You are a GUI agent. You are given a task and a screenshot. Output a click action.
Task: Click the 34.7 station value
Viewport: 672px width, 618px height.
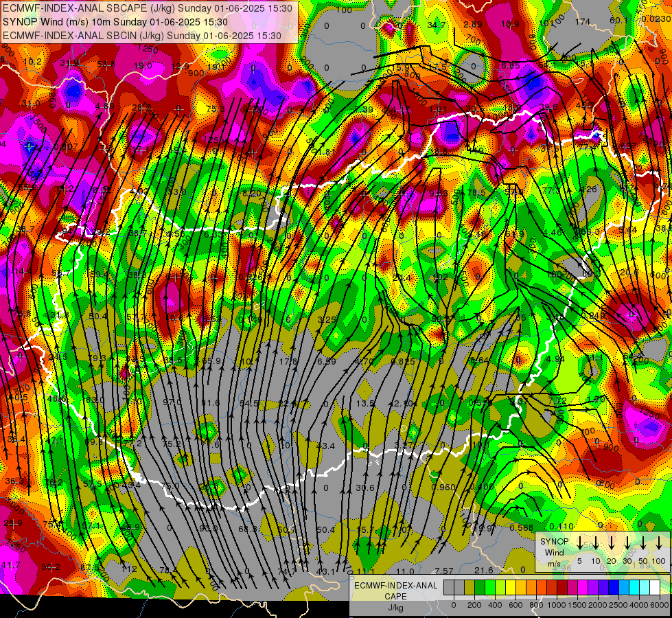click(x=436, y=25)
